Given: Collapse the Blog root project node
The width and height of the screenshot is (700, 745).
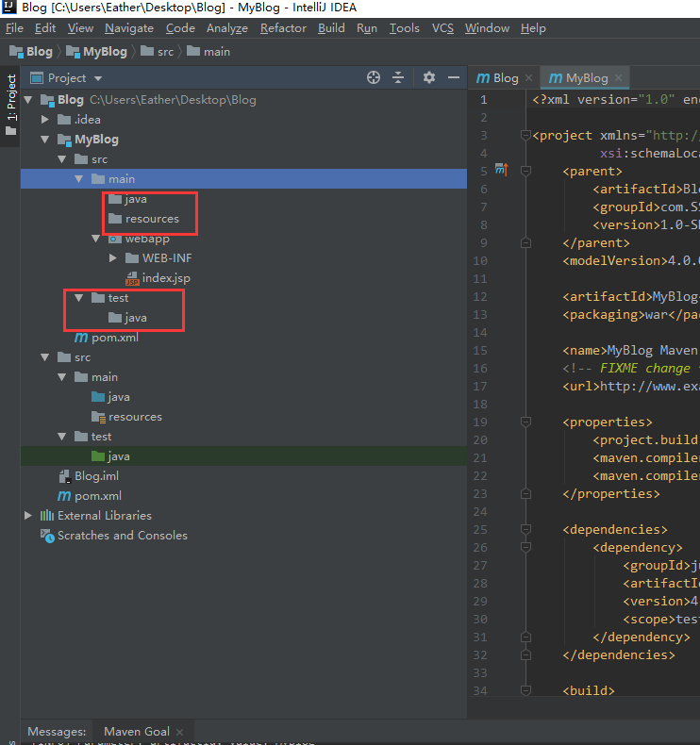Looking at the screenshot, I should pyautogui.click(x=28, y=100).
